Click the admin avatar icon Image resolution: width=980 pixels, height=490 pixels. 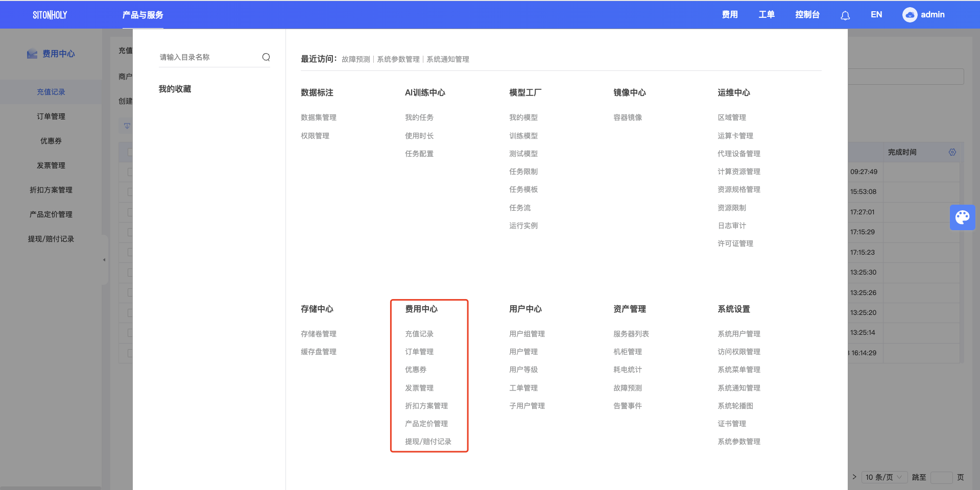point(910,15)
